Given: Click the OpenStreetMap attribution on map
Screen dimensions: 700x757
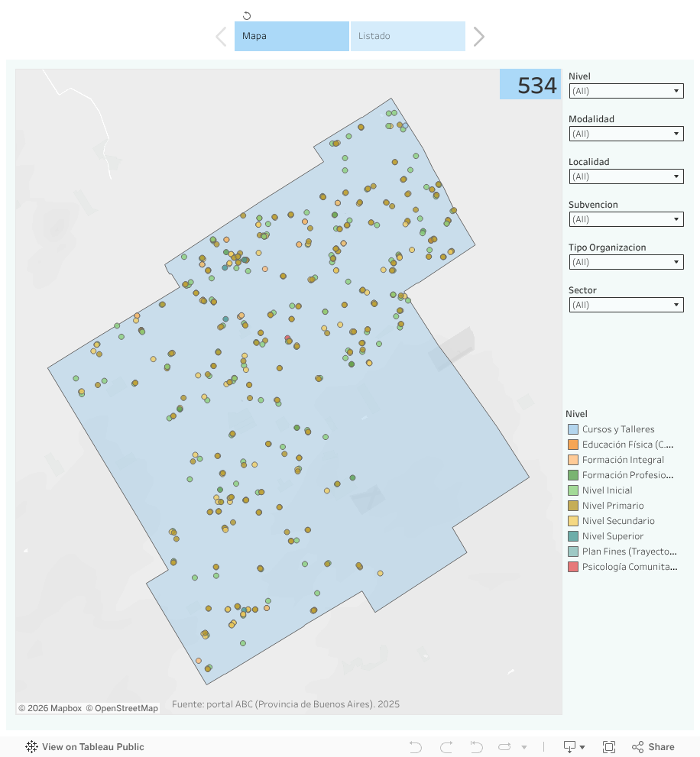Looking at the screenshot, I should tap(122, 708).
